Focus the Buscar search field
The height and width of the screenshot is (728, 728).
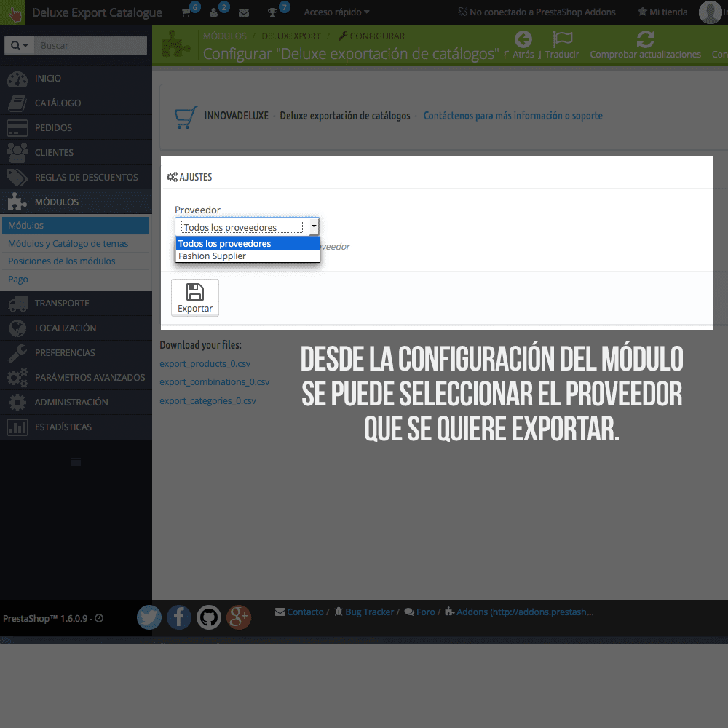(x=90, y=45)
